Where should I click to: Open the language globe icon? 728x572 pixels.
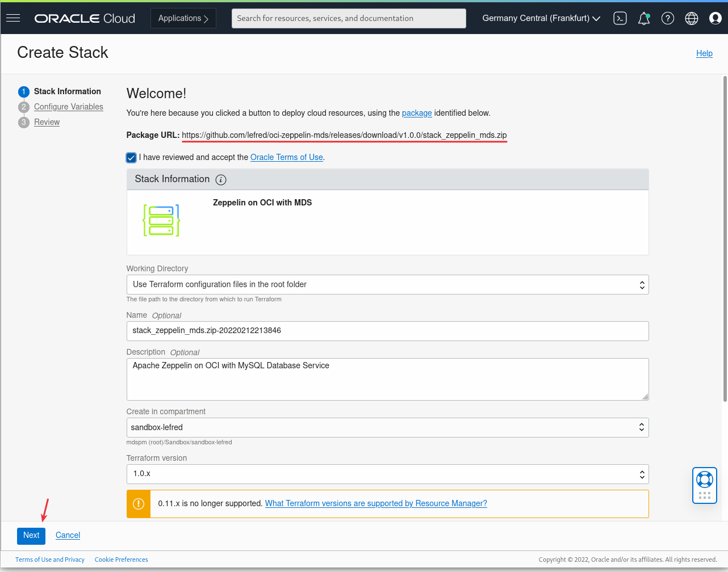[x=692, y=18]
